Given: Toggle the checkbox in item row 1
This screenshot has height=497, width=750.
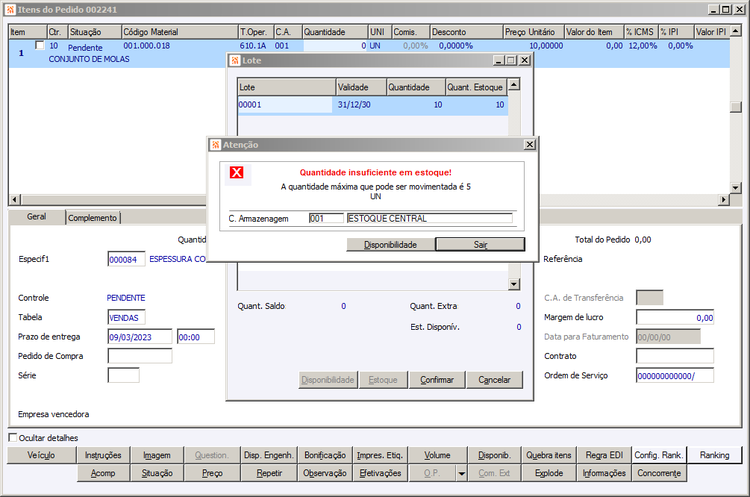Looking at the screenshot, I should (40, 45).
